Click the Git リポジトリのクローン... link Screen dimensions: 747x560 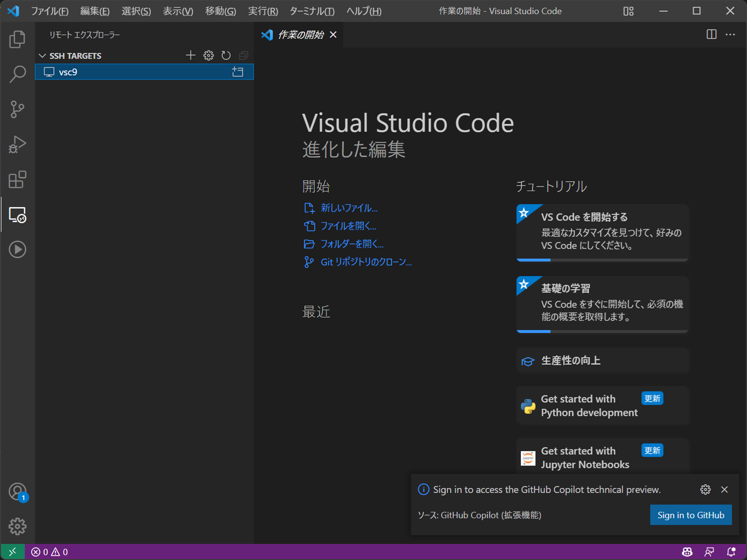pos(366,262)
